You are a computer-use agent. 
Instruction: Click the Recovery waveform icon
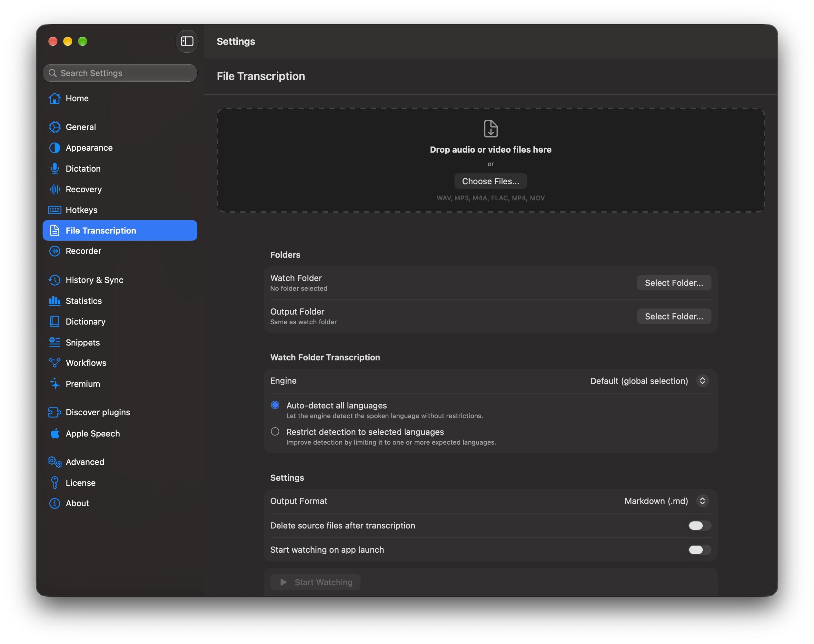55,189
